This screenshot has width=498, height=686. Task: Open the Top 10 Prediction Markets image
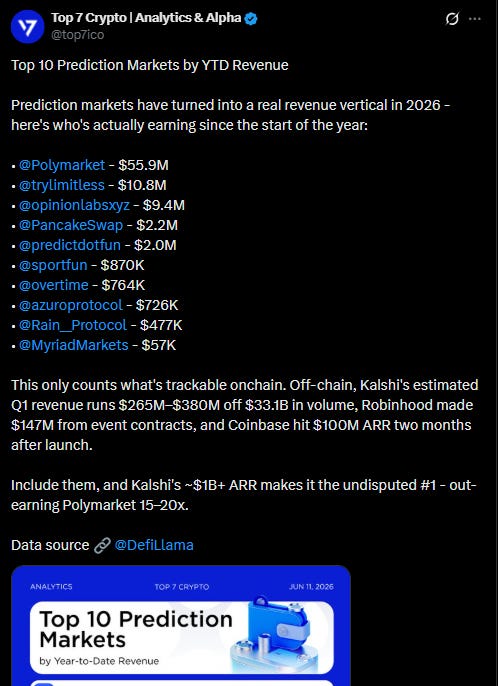pyautogui.click(x=181, y=626)
